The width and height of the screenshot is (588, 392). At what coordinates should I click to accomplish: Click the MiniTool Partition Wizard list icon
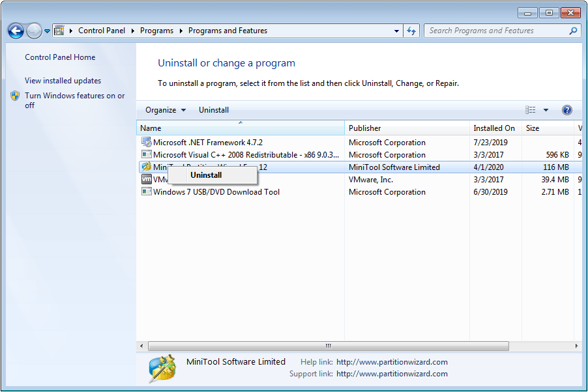[146, 167]
